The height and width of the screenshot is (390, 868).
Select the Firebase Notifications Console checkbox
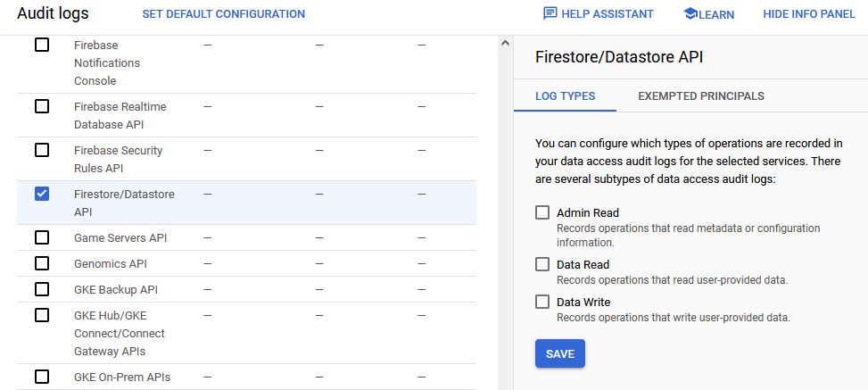tap(42, 45)
